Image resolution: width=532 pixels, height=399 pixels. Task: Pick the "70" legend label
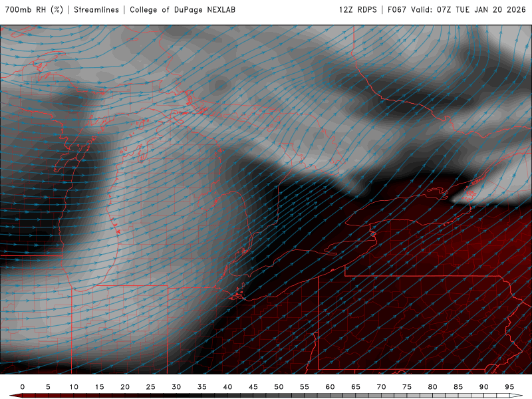[x=381, y=387]
